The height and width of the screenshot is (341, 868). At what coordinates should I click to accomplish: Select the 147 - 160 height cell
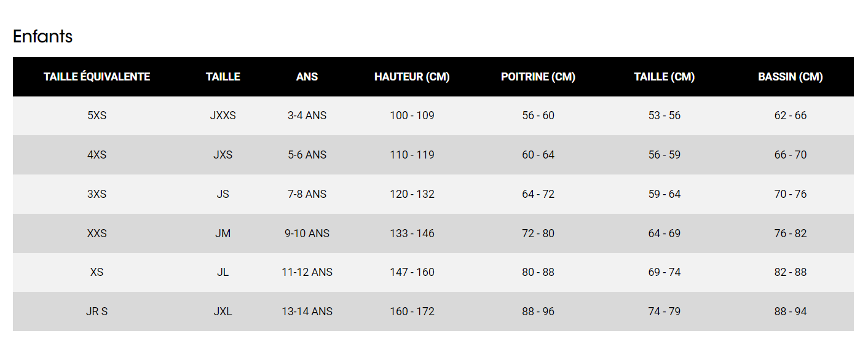point(412,272)
